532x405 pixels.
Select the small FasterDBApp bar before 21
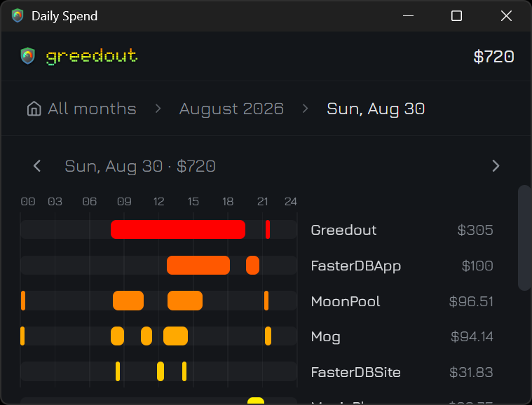252,266
